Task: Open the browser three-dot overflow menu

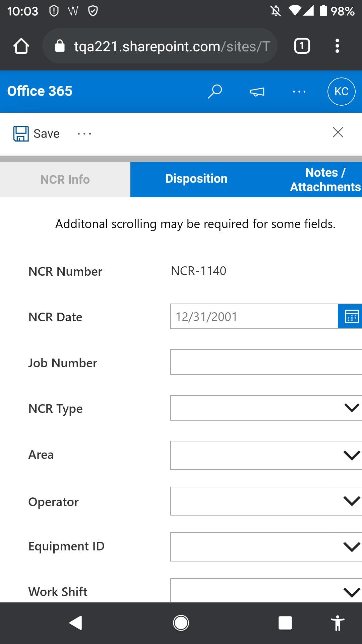Action: coord(337,46)
